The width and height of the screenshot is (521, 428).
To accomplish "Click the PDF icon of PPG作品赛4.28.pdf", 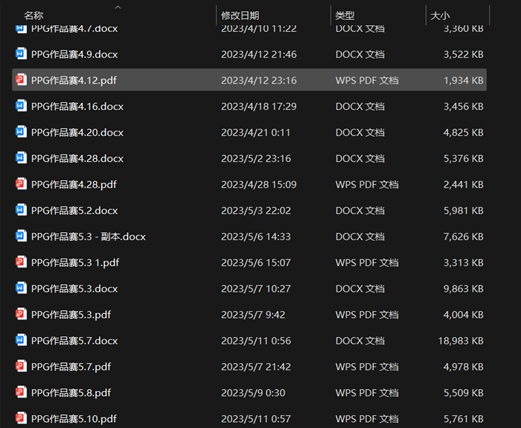I will point(21,184).
